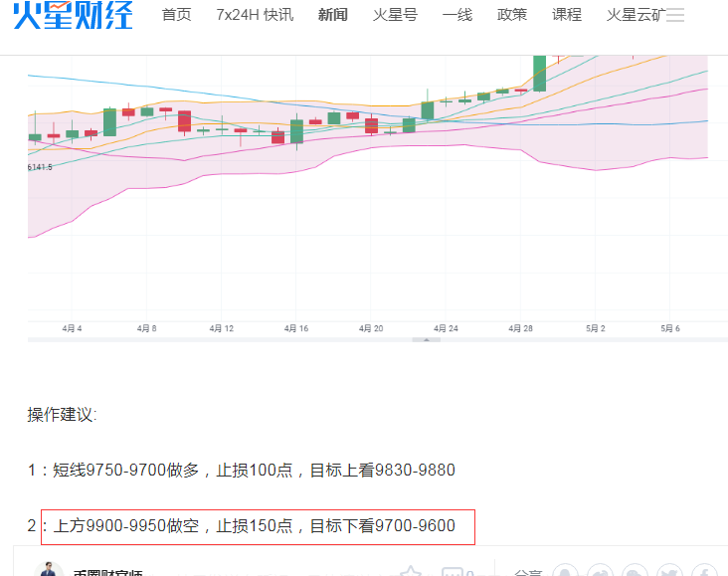Go to the 首页 nav item
The width and height of the screenshot is (728, 576).
coord(176,15)
